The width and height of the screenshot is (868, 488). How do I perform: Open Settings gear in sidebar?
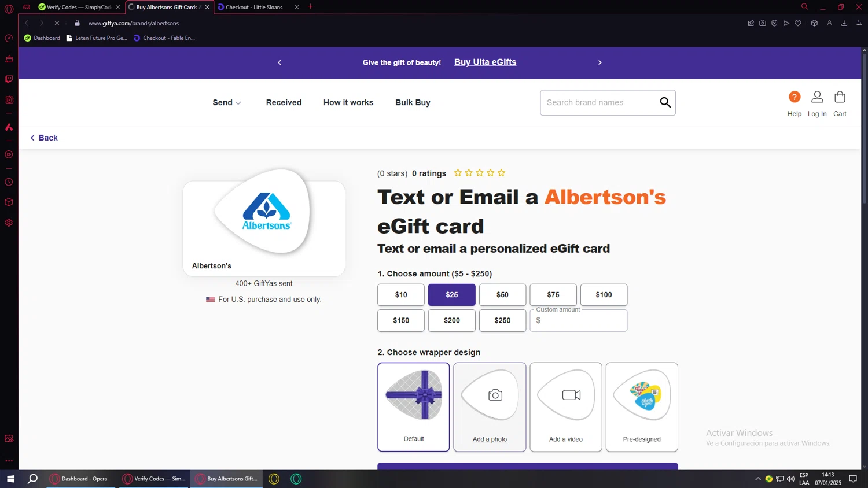pyautogui.click(x=9, y=223)
